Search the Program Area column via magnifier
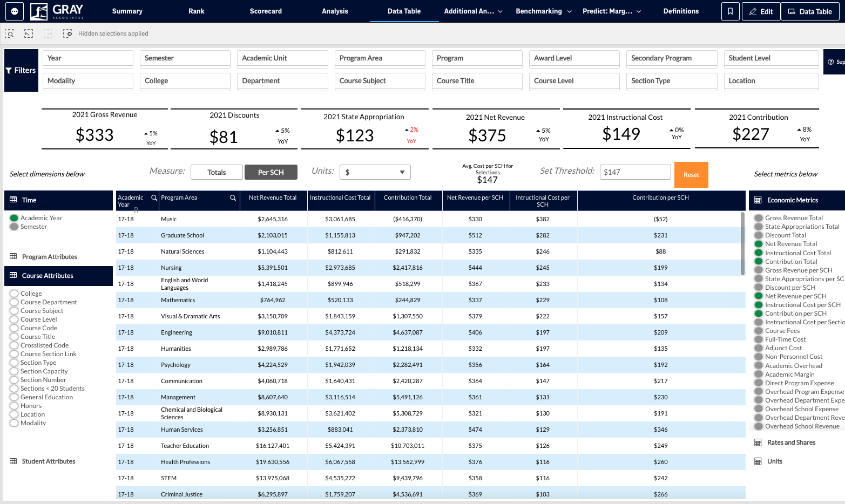This screenshot has height=504, width=845. (x=233, y=198)
